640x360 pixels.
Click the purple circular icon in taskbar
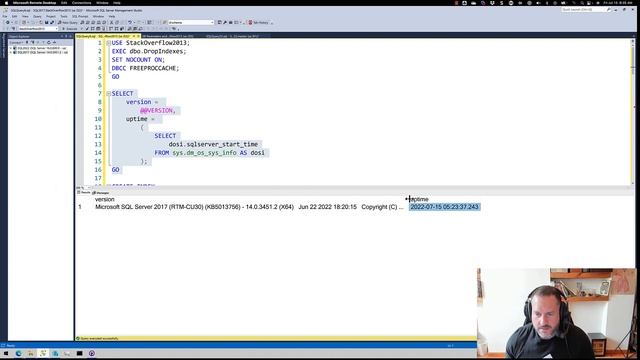coord(92,353)
